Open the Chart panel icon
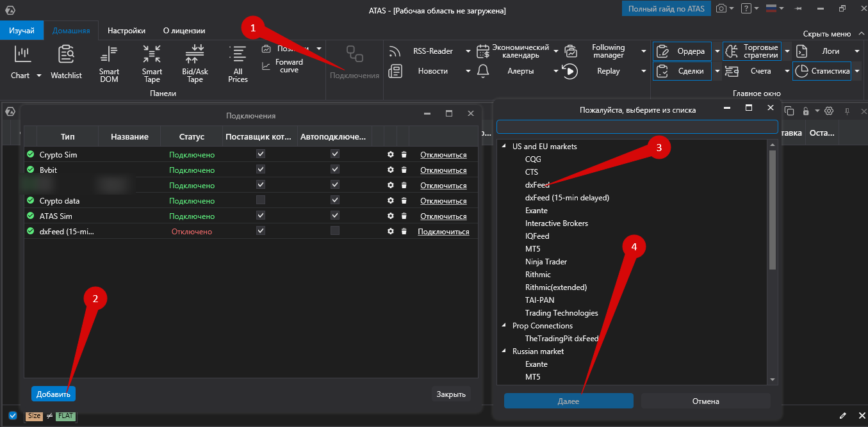 pyautogui.click(x=22, y=55)
